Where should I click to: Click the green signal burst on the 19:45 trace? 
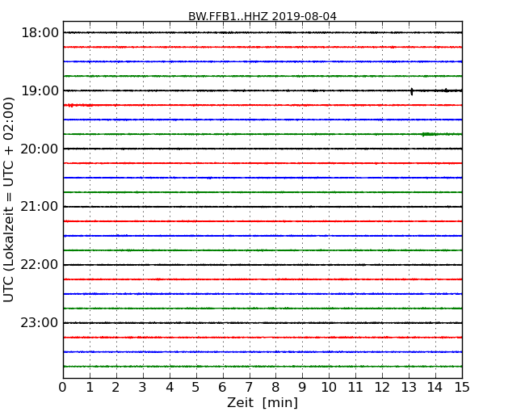tap(429, 134)
